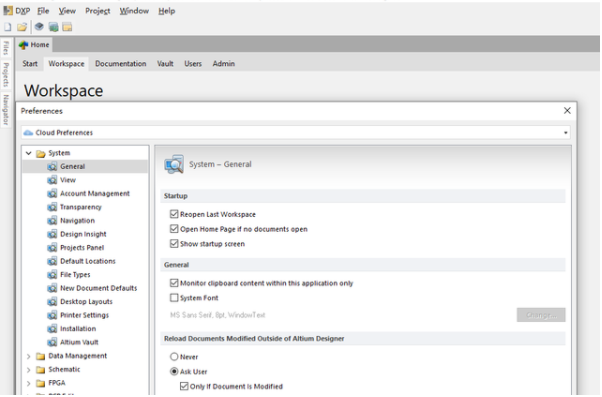Screen dimensions: 602x397
Task: Click the Transparency page icon
Action: (x=52, y=207)
